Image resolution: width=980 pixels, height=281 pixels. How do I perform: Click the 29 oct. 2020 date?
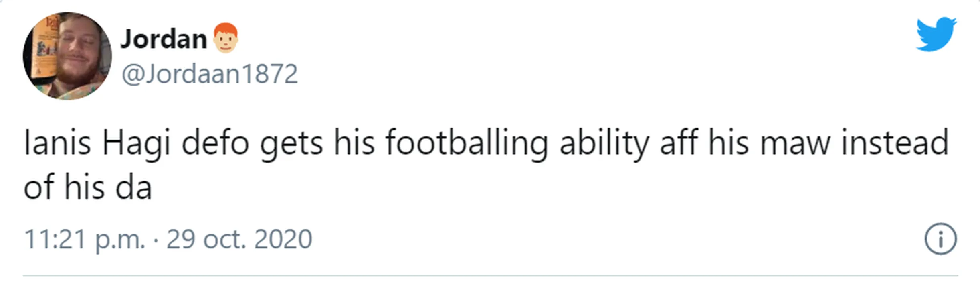tap(239, 239)
